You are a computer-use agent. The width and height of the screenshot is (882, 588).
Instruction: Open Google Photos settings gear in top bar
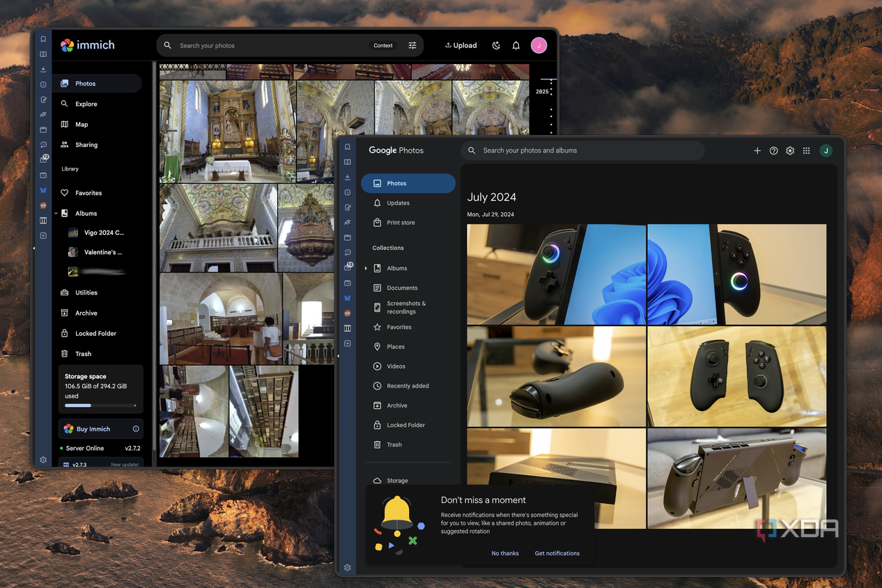(790, 150)
